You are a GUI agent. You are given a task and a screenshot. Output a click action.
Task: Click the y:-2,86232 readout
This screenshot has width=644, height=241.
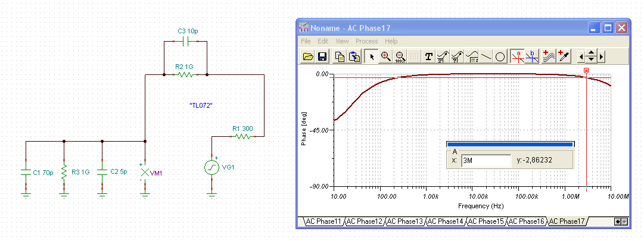pyautogui.click(x=534, y=160)
